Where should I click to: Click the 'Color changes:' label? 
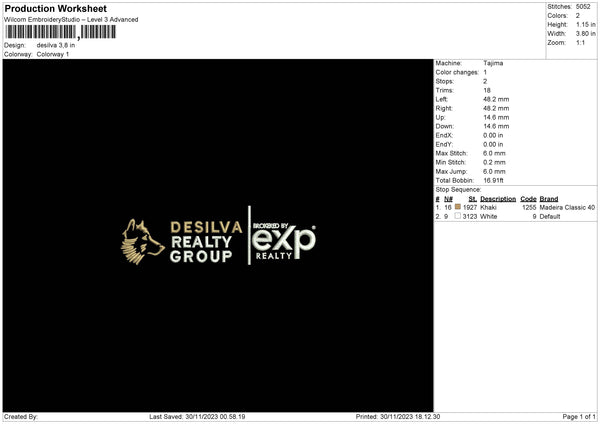point(457,72)
